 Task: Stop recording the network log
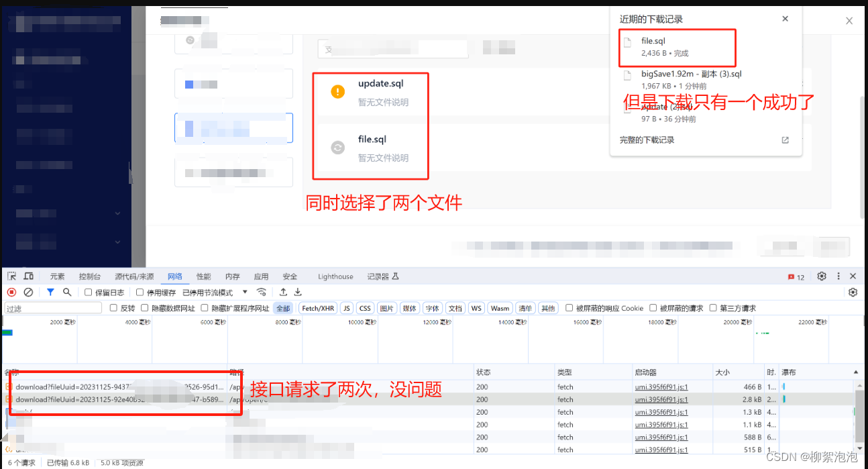tap(11, 293)
